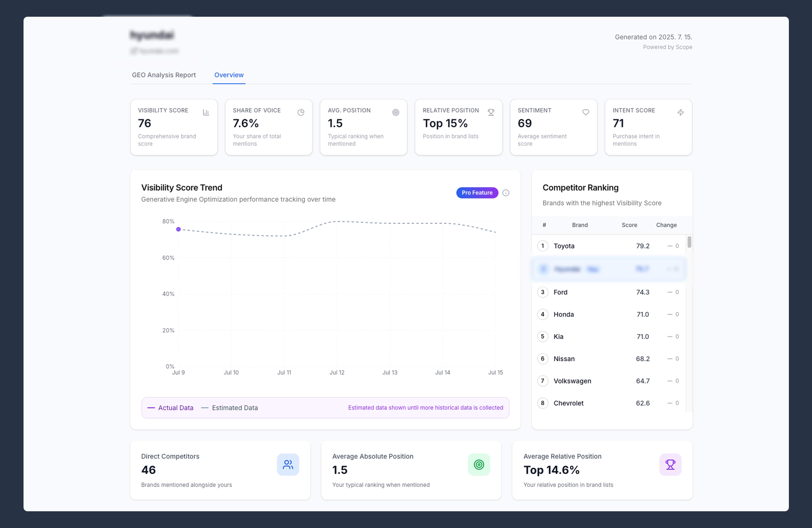This screenshot has height=528, width=812.
Task: Click the Powered by Scope text
Action: point(667,47)
